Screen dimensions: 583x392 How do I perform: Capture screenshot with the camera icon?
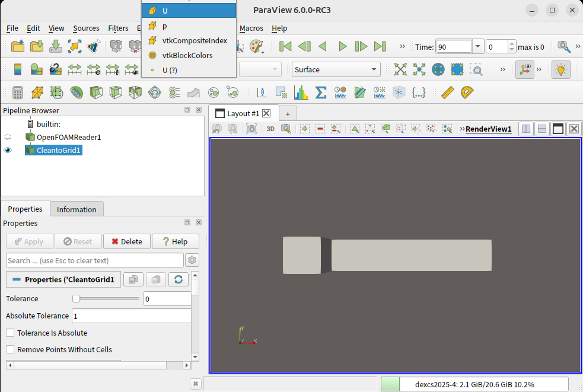pyautogui.click(x=251, y=129)
